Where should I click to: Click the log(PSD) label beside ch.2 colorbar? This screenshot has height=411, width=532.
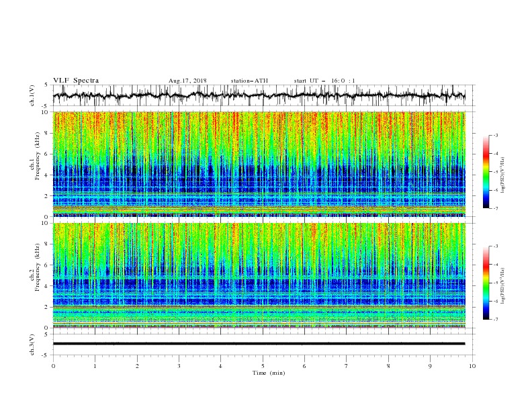[x=503, y=286]
